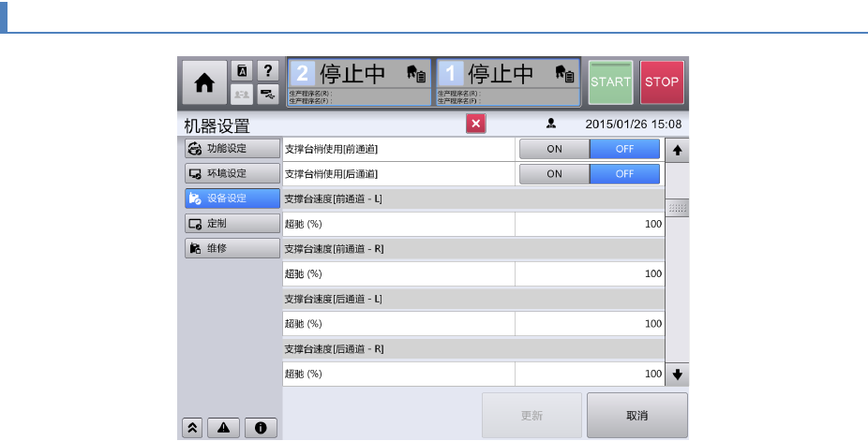The height and width of the screenshot is (441, 868).
Task: Open 维修 maintenance tab
Action: [232, 249]
